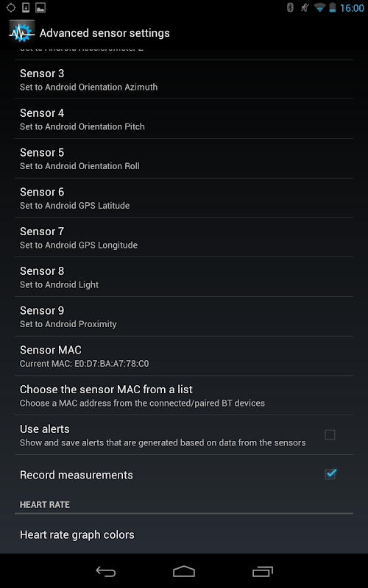Enable the Use alerts checkbox
This screenshot has height=588, width=368.
[330, 434]
